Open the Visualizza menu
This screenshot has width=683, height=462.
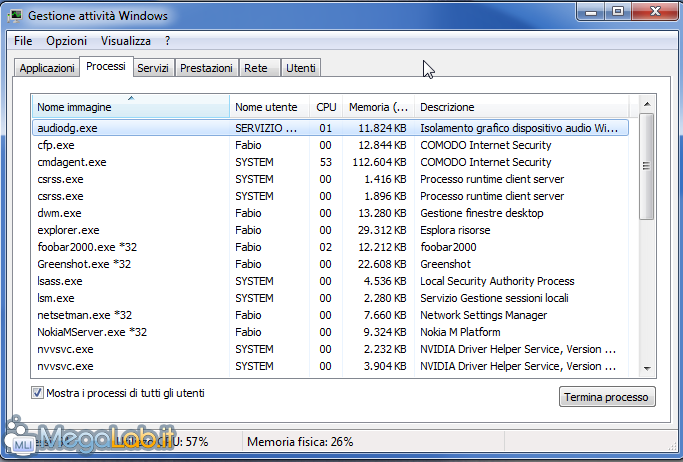tap(126, 41)
